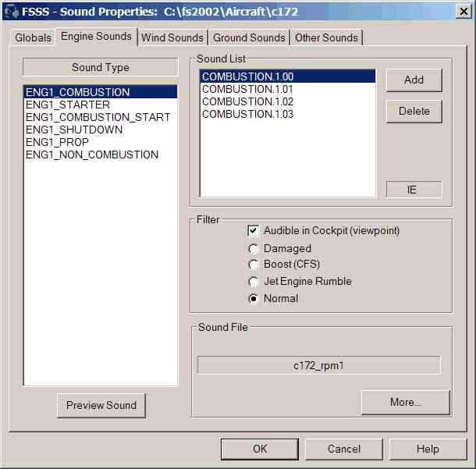Open More... sound file options
This screenshot has height=469, width=476.
click(406, 402)
